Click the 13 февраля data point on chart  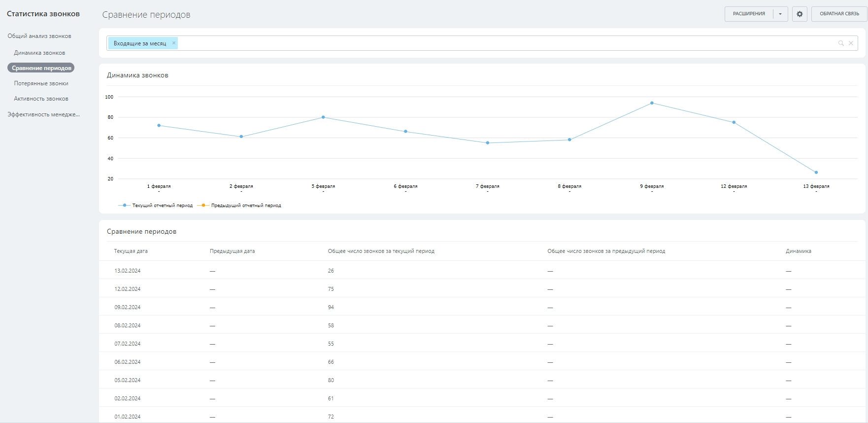point(816,173)
